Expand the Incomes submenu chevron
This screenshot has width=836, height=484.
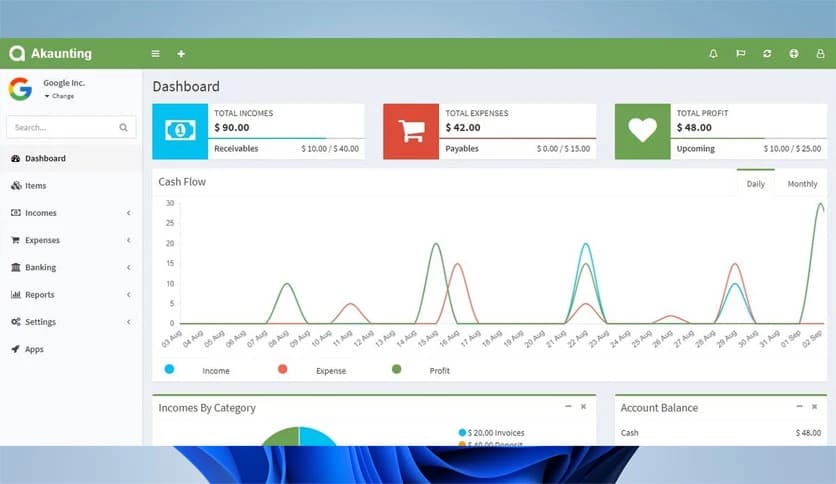click(128, 213)
